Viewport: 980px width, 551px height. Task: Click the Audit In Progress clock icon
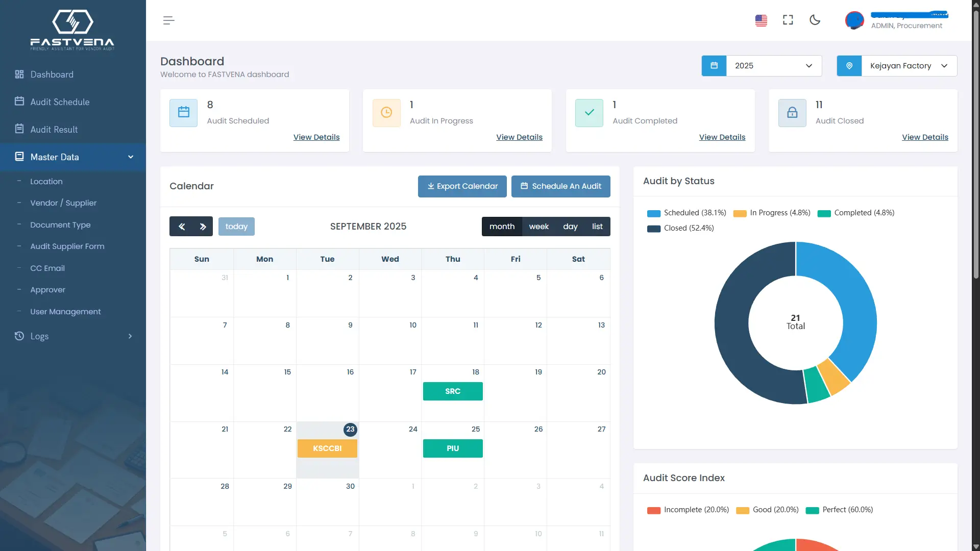386,113
